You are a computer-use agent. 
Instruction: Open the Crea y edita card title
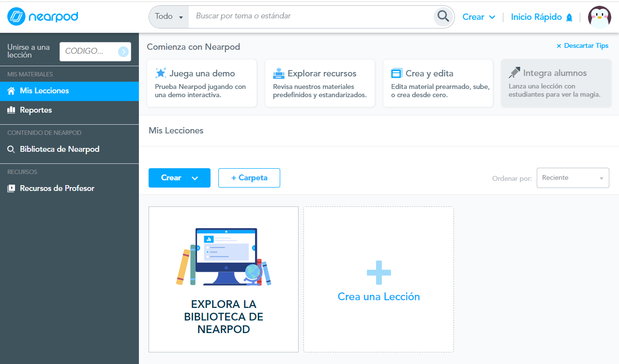(429, 73)
